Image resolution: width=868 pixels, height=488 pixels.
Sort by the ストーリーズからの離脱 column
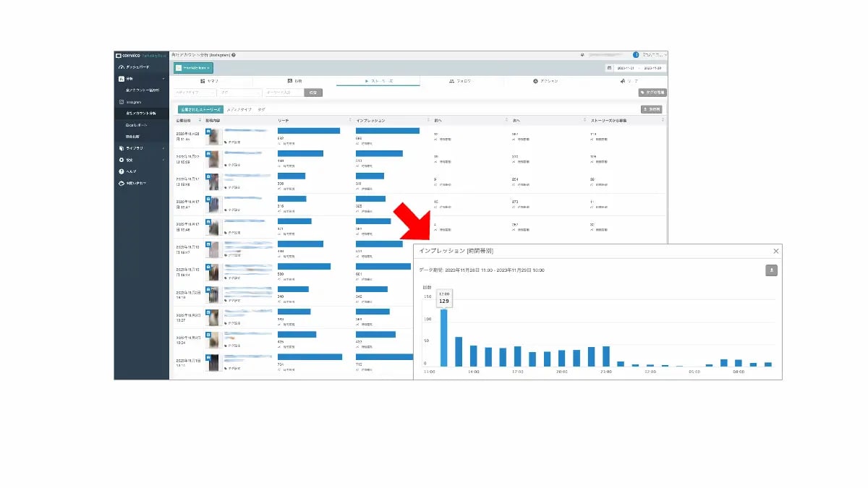[x=626, y=120]
